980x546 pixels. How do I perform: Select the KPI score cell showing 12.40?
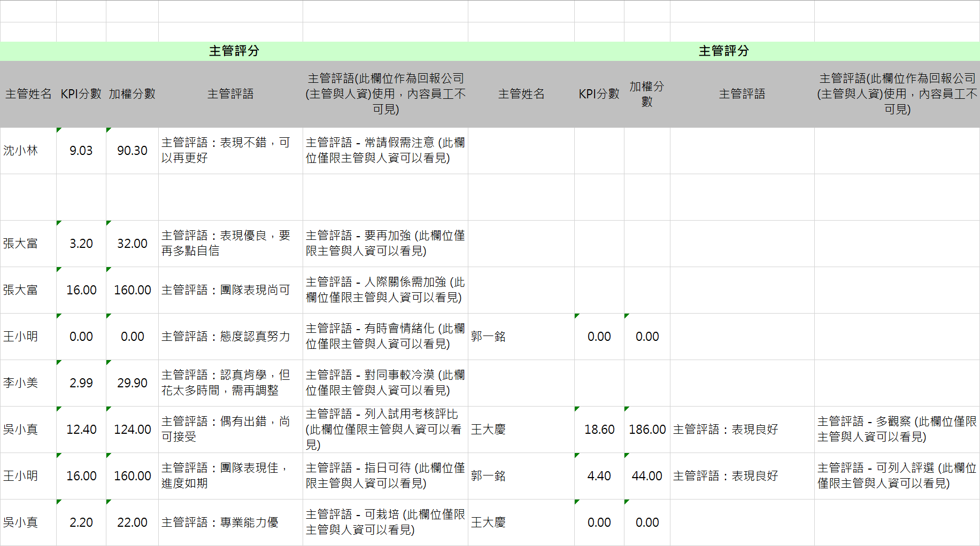point(81,430)
